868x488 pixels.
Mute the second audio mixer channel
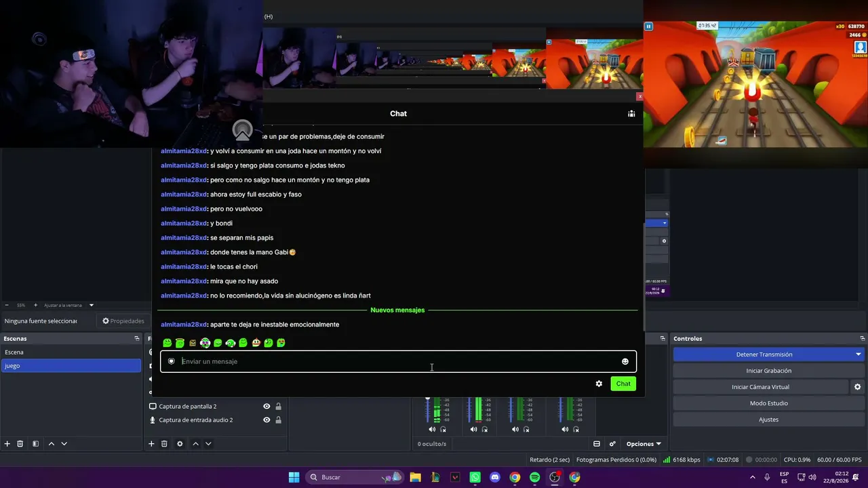tap(473, 429)
